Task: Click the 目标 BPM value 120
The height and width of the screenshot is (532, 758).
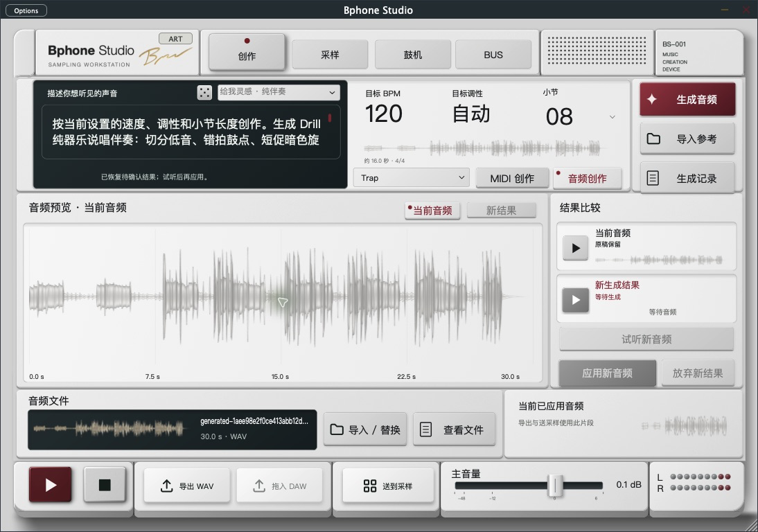Action: [384, 114]
